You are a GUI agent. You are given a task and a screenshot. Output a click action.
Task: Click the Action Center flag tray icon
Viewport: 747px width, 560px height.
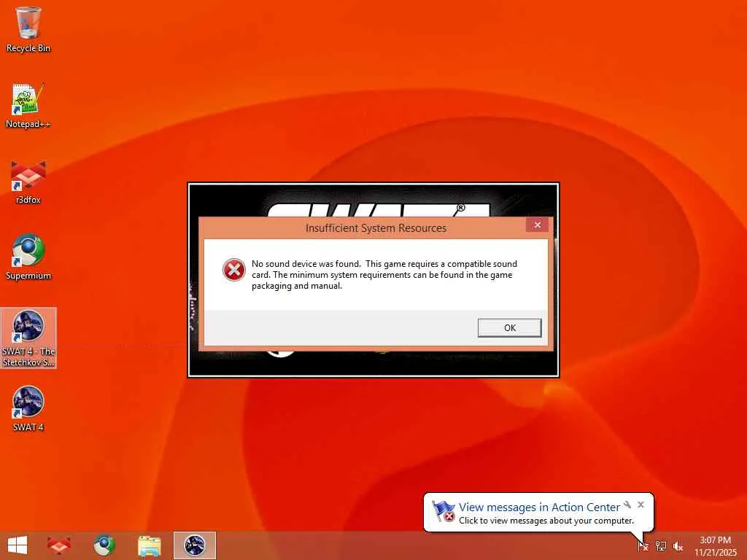pyautogui.click(x=643, y=545)
